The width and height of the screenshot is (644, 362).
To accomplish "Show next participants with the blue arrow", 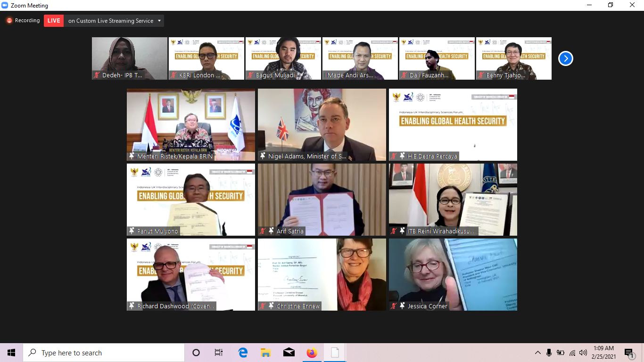I will (565, 58).
